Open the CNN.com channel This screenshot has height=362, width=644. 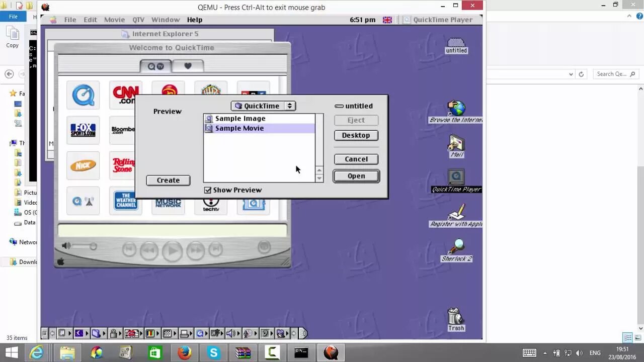coord(122,95)
